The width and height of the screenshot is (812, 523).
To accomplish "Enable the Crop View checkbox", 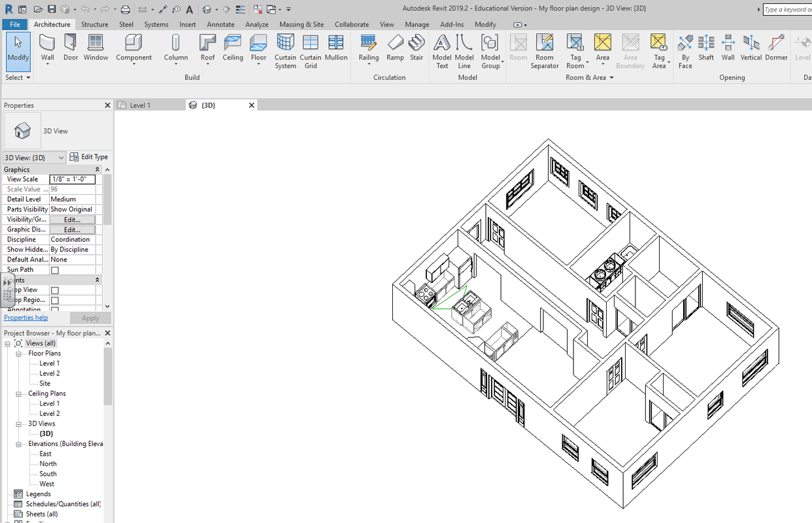I will [x=55, y=290].
